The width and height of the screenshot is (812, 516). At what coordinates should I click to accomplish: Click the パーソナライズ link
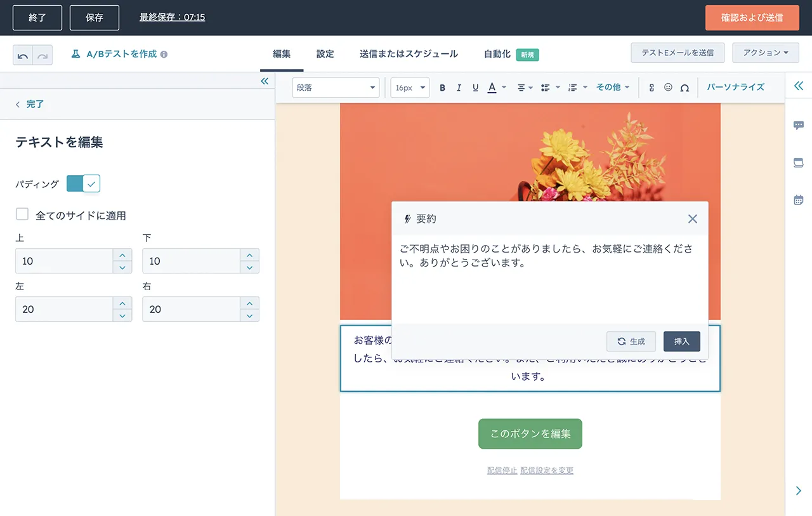click(736, 88)
